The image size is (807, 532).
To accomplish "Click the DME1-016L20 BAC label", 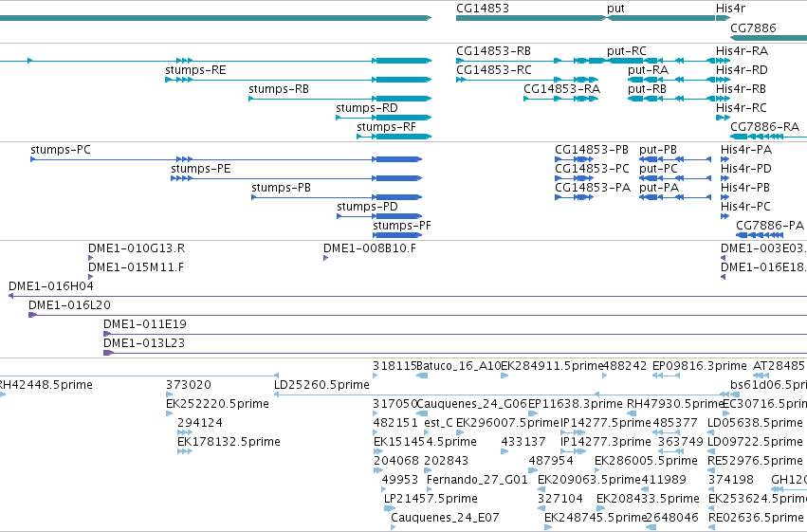I will [69, 305].
